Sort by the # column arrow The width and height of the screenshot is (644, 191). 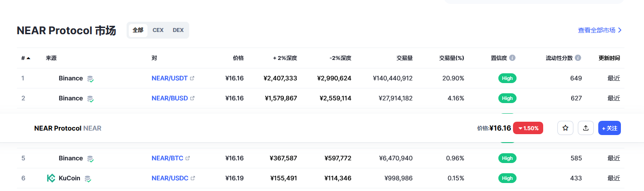click(x=28, y=58)
